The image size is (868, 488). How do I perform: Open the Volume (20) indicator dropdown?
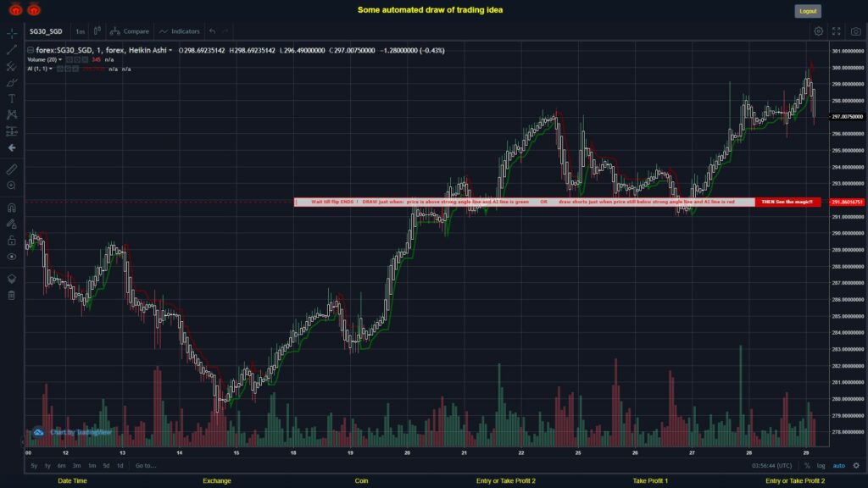click(60, 60)
